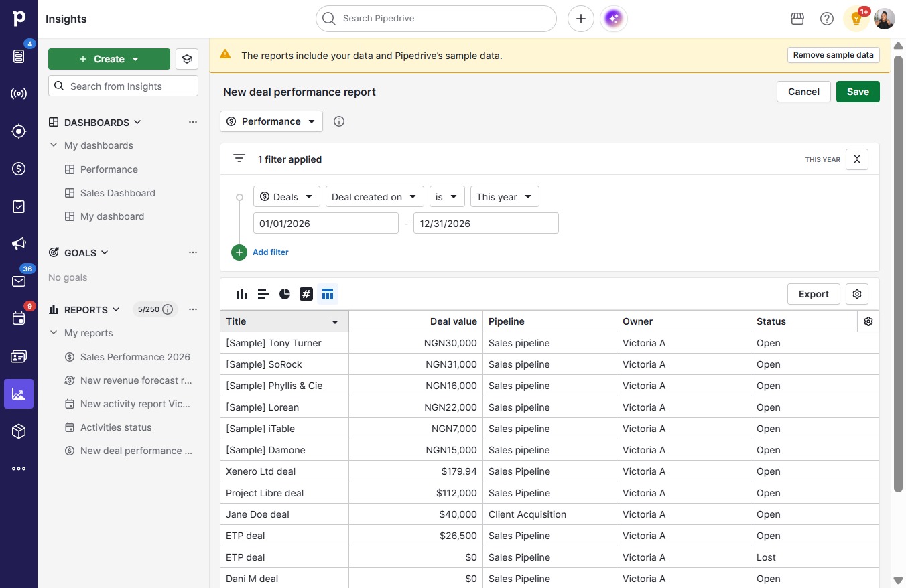Click the quick add plus button

tap(581, 19)
